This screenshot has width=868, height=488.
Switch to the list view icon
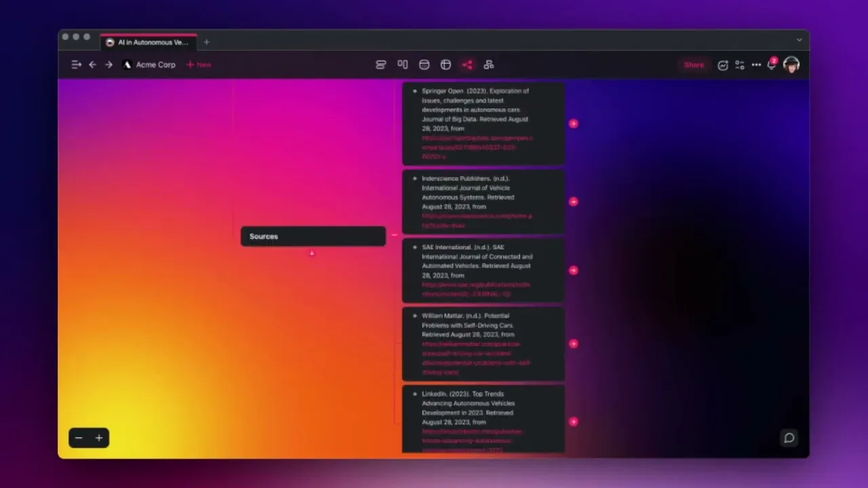coord(381,65)
